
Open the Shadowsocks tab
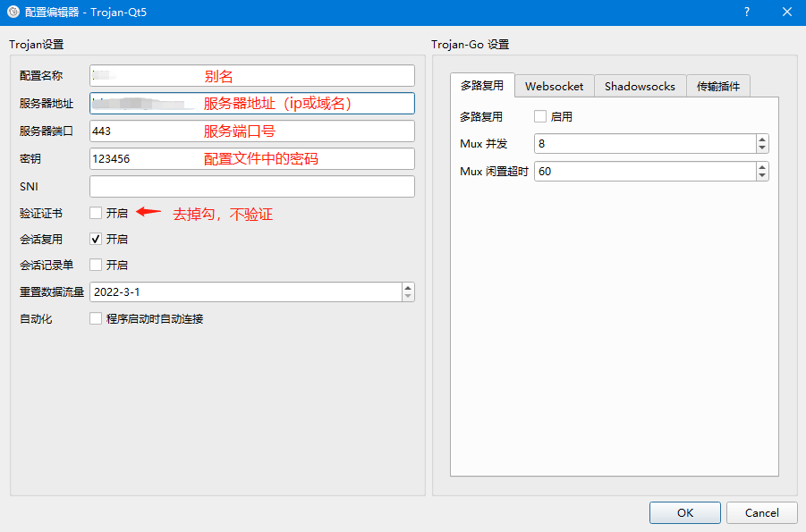pos(640,87)
